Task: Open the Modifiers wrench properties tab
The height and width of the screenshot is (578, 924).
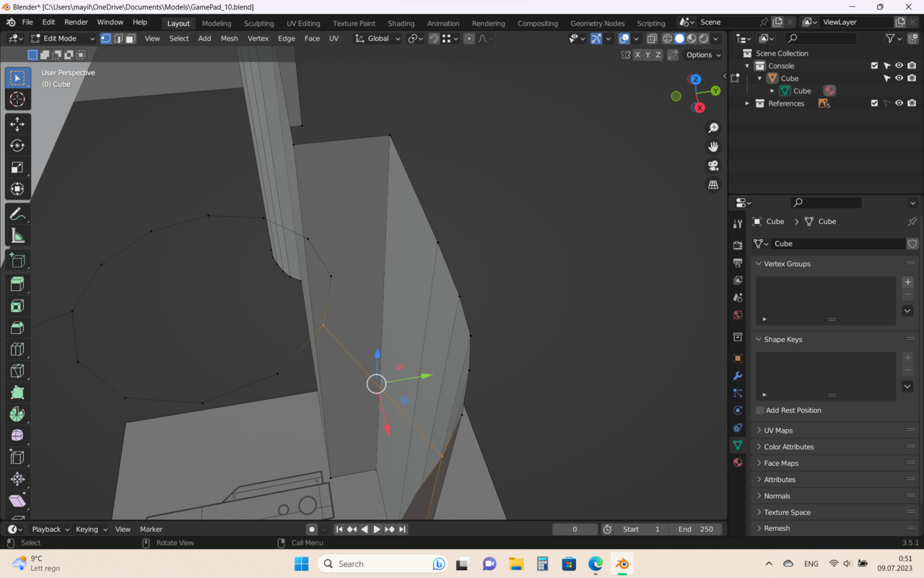Action: 737,376
